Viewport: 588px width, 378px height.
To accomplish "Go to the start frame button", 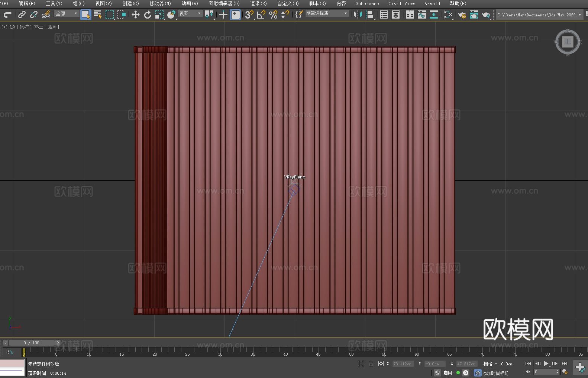I will pos(528,364).
